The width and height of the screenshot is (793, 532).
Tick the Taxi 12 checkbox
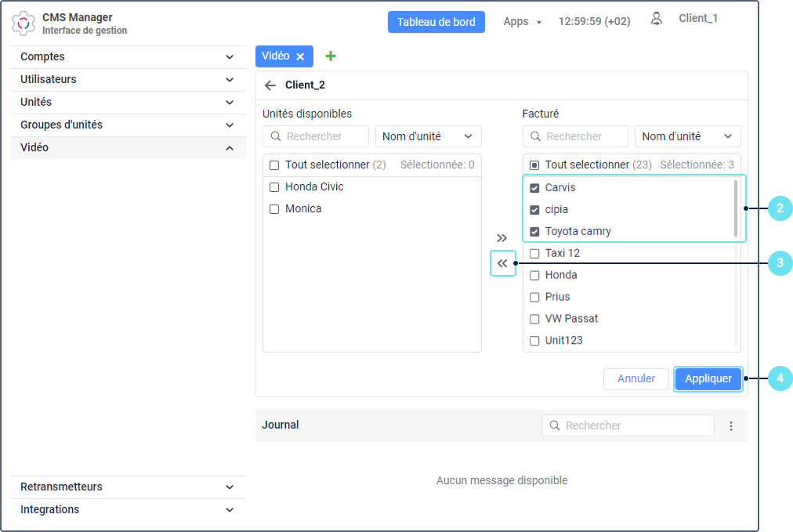(534, 253)
